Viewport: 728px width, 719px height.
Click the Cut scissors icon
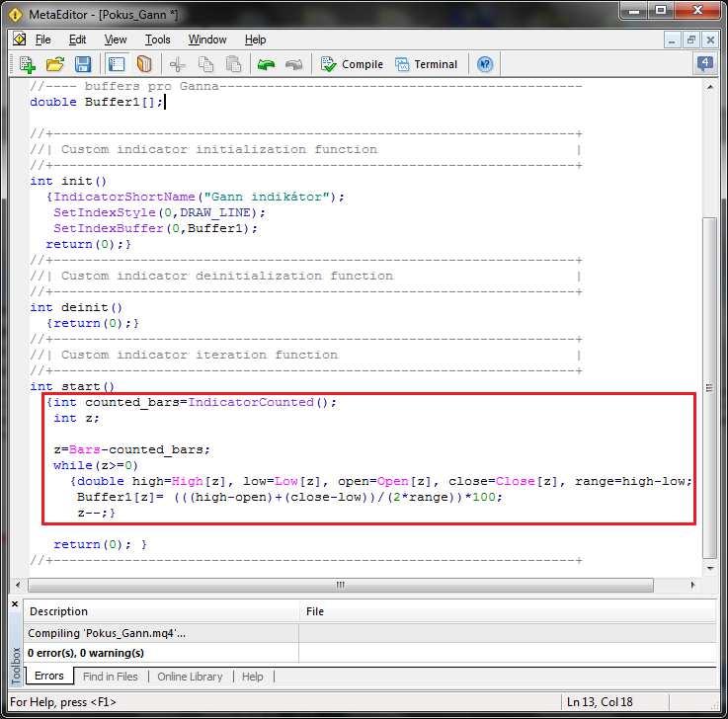[x=178, y=64]
